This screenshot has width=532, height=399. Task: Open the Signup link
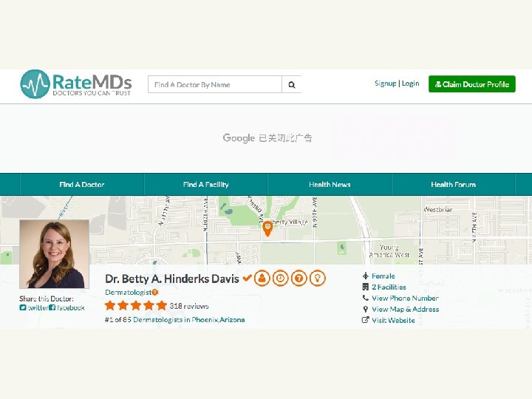(x=385, y=83)
